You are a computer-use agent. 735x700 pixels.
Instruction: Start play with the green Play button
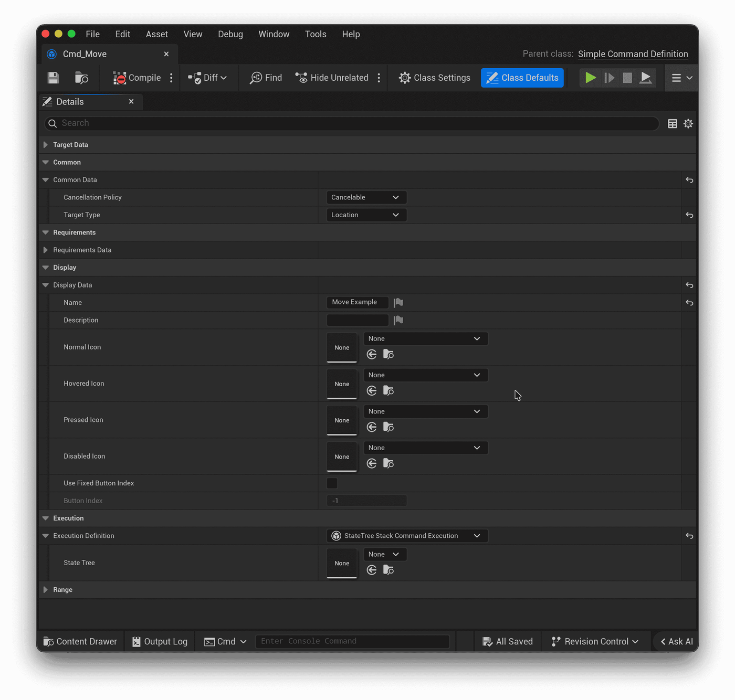tap(591, 78)
